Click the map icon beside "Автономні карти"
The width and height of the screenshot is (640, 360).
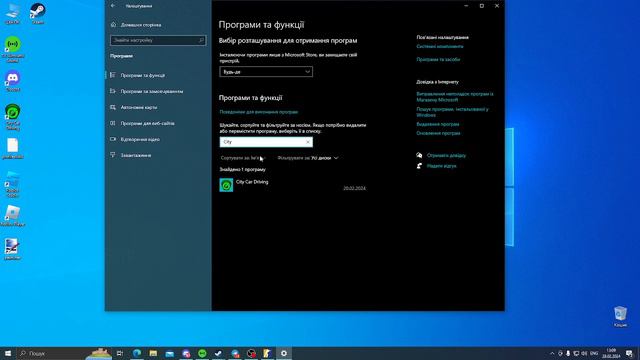[113, 107]
